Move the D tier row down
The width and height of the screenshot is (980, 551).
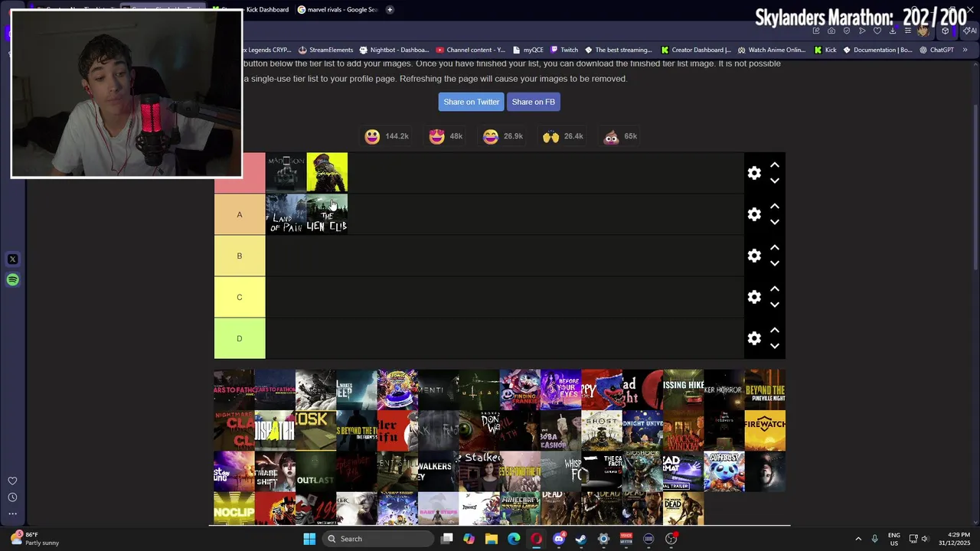click(x=775, y=347)
